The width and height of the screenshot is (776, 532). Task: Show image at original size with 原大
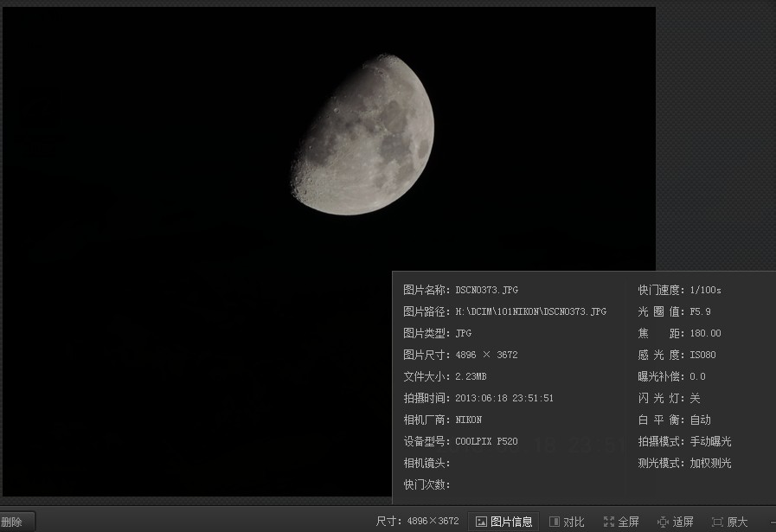click(x=730, y=522)
